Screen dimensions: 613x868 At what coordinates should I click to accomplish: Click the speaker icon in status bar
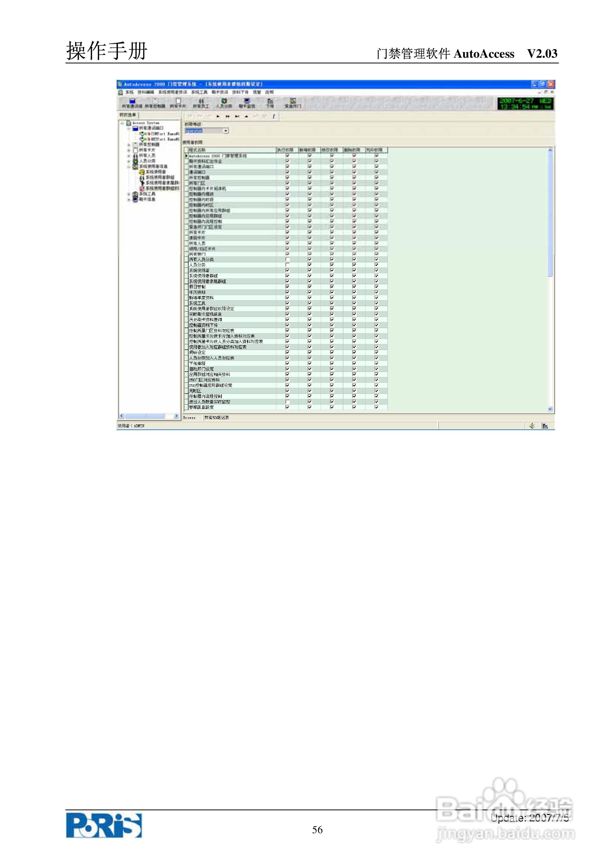coord(532,426)
